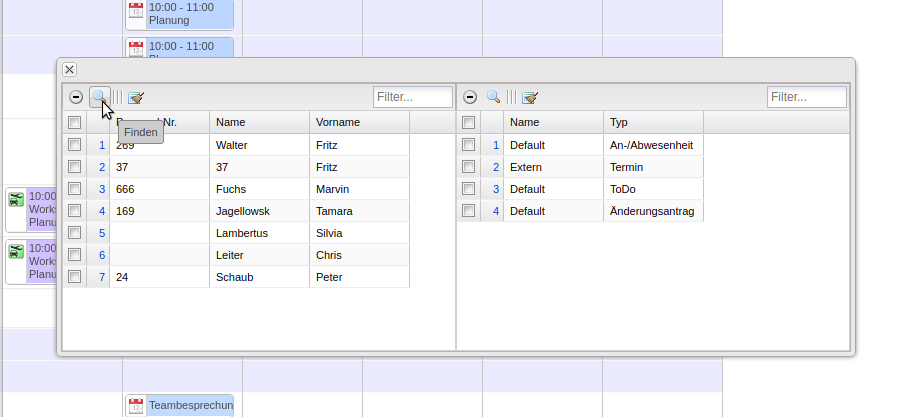
Task: Click the magnifier search icon in right panel
Action: click(493, 97)
